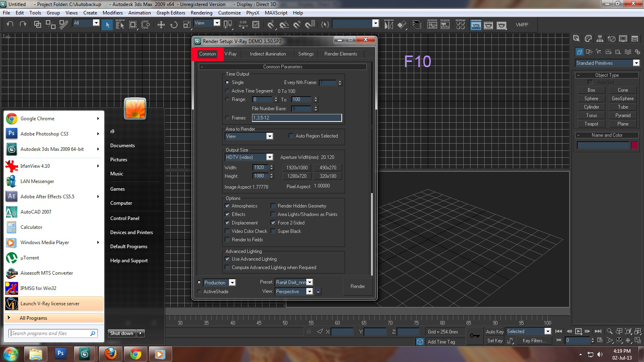Go to the start frame of animation
Image resolution: width=644 pixels, height=362 pixels.
[559, 331]
